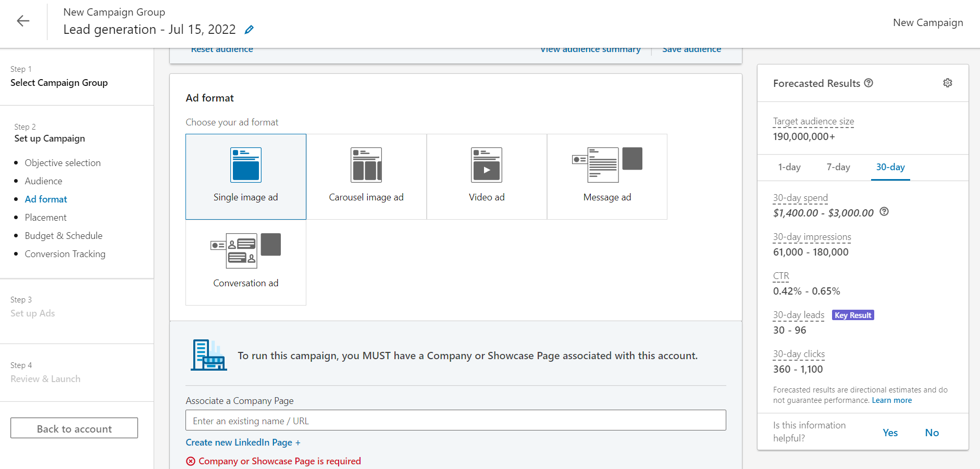Answer Yes to information helpful question

click(x=890, y=433)
